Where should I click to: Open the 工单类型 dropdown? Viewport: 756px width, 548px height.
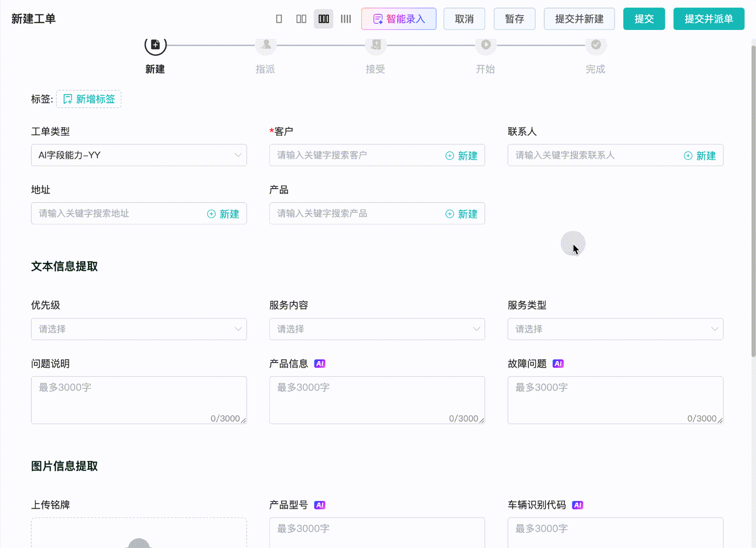click(139, 155)
